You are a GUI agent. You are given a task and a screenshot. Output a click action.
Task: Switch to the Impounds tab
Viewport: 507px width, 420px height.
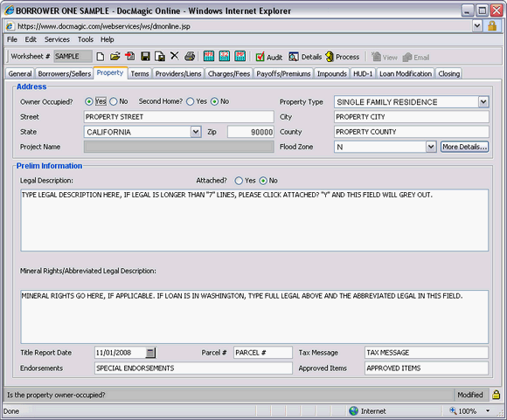pos(332,73)
